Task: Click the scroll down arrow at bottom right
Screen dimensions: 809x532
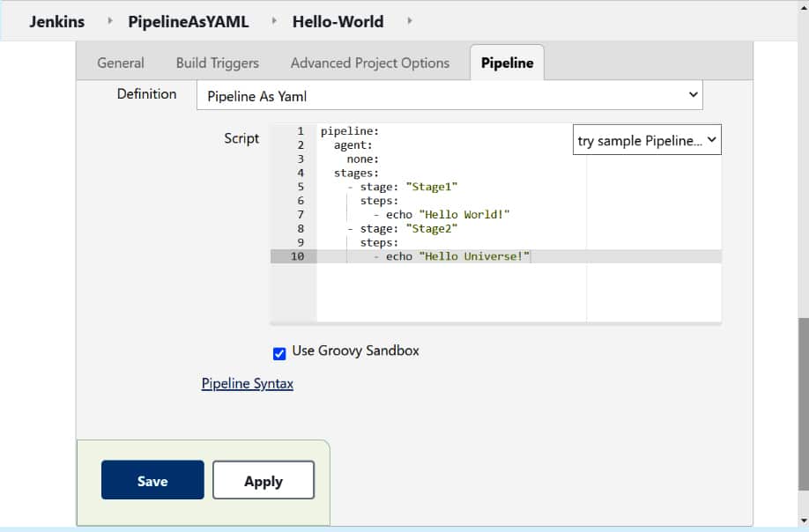Action: (802, 520)
